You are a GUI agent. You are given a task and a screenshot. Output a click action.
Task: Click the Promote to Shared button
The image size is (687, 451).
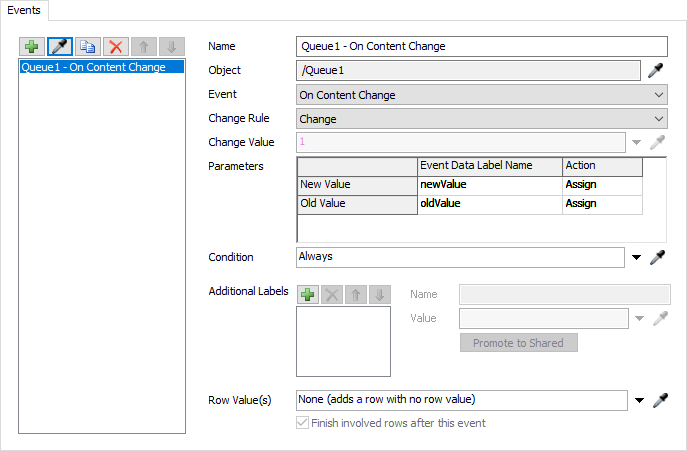[x=518, y=343]
